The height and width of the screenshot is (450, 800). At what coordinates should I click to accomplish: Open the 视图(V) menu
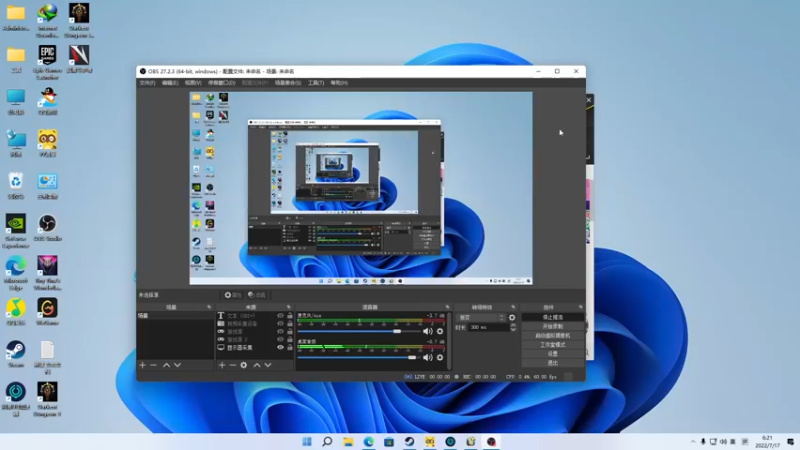point(193,83)
